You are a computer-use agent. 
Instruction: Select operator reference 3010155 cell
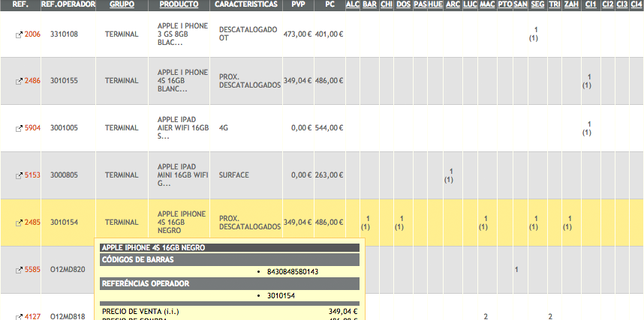64,81
